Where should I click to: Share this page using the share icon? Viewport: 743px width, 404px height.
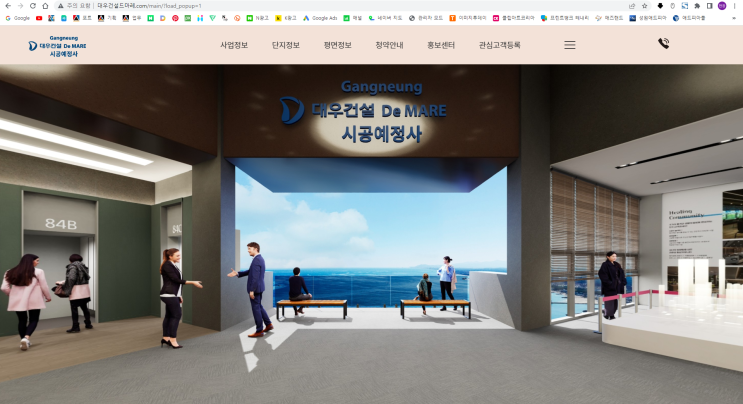tap(632, 6)
